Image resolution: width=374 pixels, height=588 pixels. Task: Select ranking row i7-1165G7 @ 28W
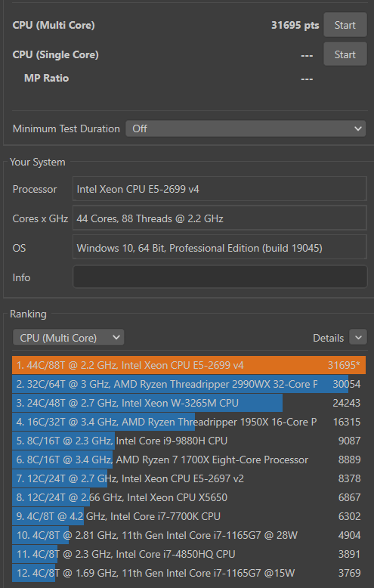coord(189,535)
